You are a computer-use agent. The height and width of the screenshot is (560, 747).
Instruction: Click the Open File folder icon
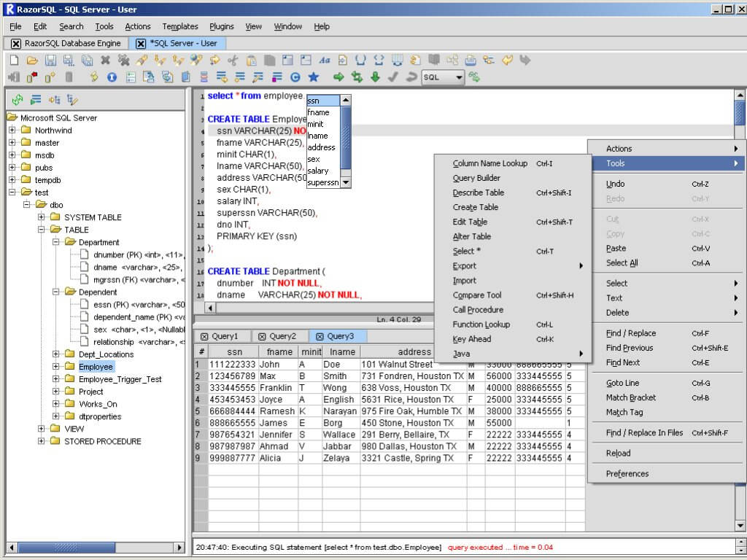pyautogui.click(x=32, y=60)
